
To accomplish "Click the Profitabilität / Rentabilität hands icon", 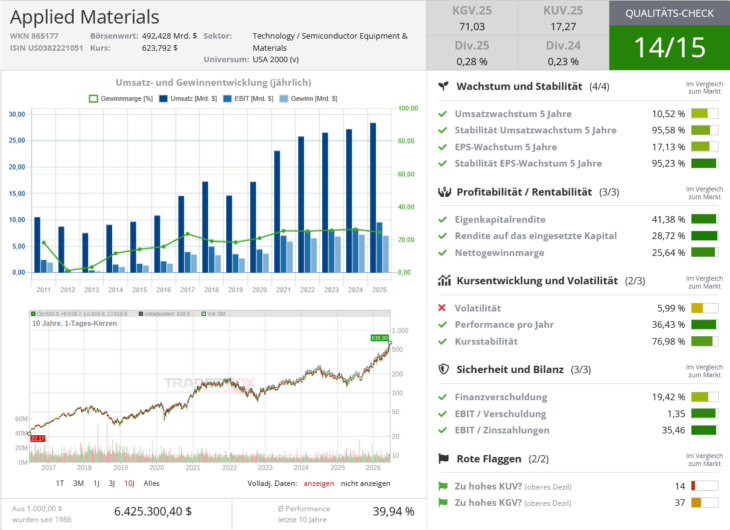I will [444, 192].
